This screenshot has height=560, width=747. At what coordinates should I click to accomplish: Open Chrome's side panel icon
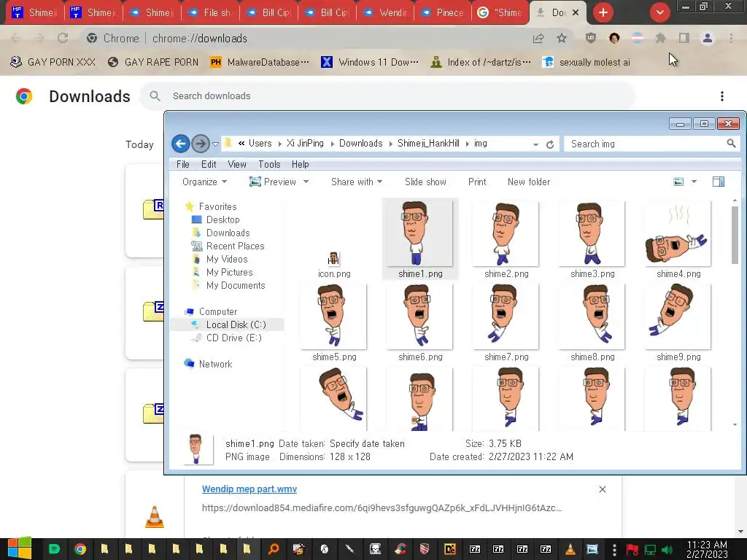684,38
